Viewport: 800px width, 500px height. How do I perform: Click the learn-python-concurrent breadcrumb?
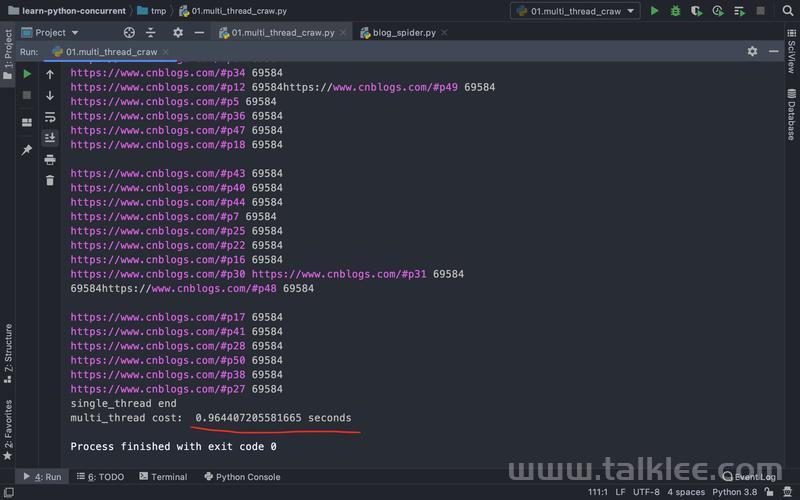[x=67, y=11]
